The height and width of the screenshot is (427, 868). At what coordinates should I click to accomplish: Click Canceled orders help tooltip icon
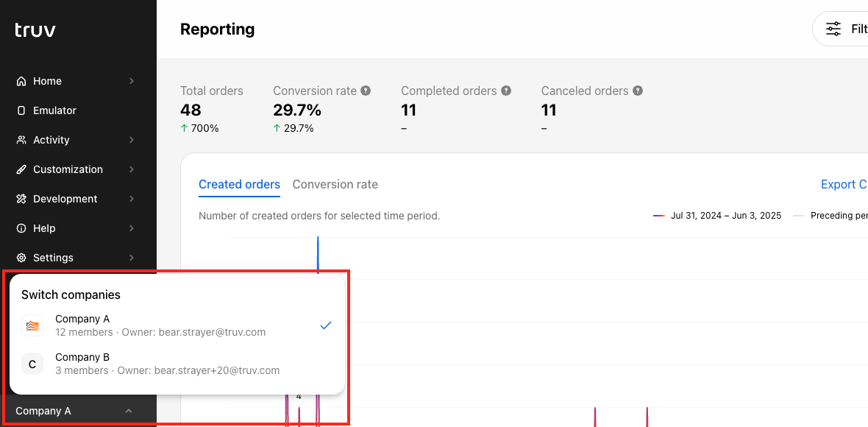638,91
